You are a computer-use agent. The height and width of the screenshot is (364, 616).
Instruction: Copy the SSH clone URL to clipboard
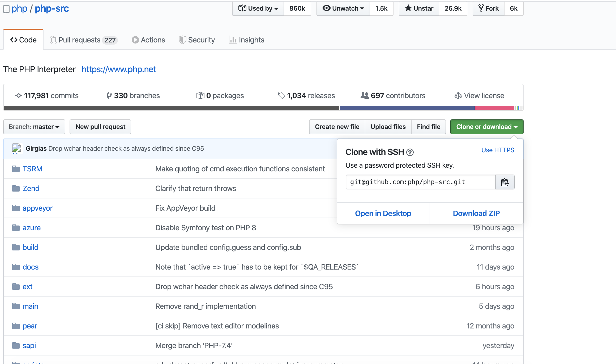pyautogui.click(x=505, y=182)
